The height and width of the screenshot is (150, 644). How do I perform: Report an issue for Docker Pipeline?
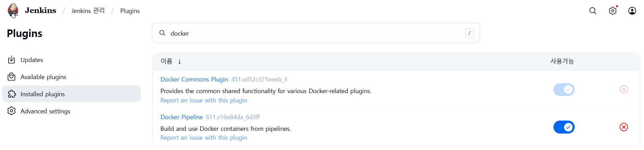(204, 137)
